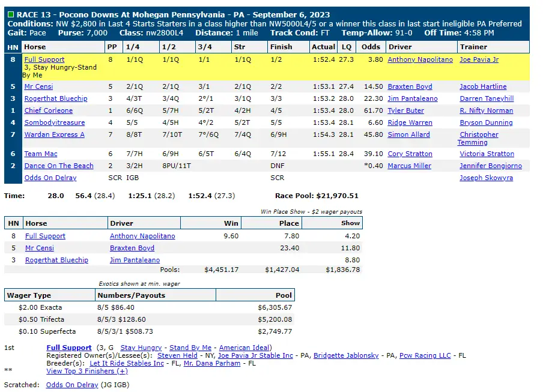Click the Numbers/Payouts column header

pyautogui.click(x=156, y=295)
